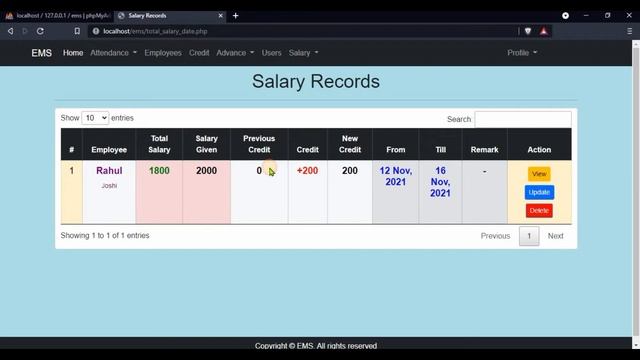The width and height of the screenshot is (640, 360).
Task: Click the yellow View button for Rahul
Action: click(539, 174)
